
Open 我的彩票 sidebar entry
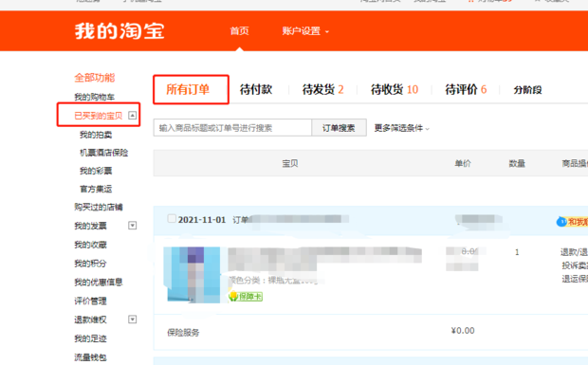pos(96,171)
